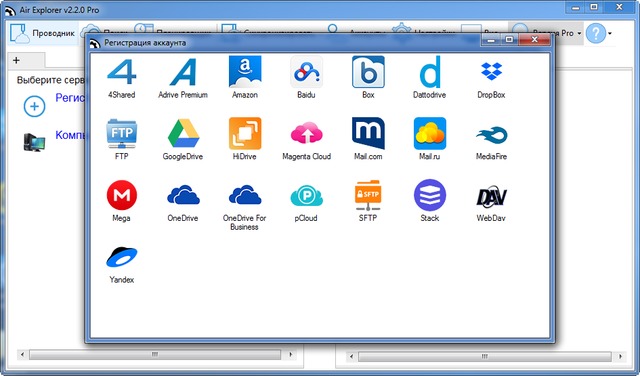Choose the HiDrive service
640x376 pixels.
(245, 133)
